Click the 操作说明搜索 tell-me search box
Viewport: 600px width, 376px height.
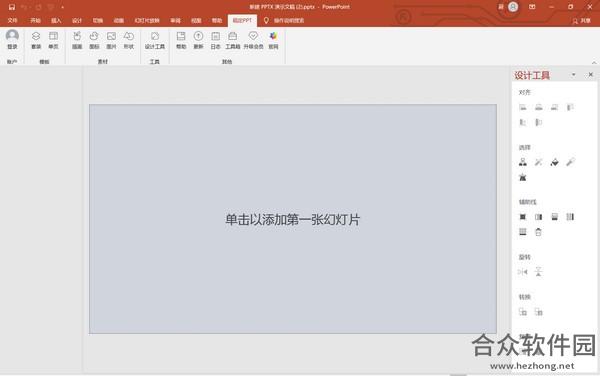click(x=289, y=21)
